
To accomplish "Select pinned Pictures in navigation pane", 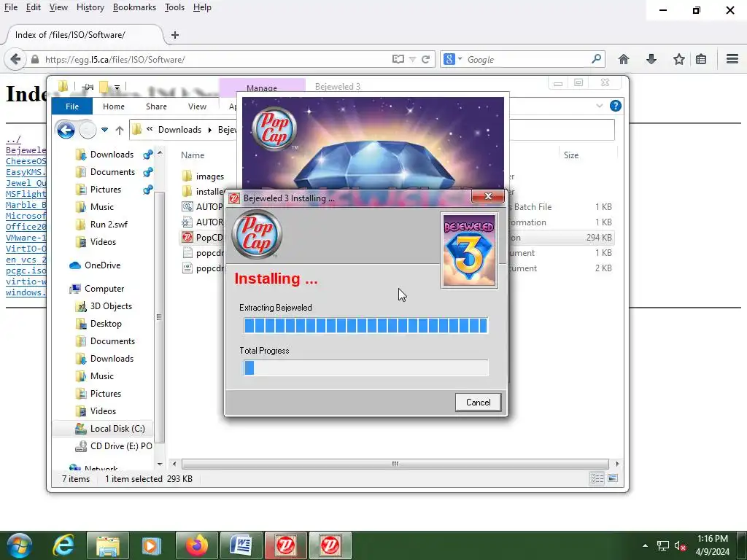I will point(105,190).
